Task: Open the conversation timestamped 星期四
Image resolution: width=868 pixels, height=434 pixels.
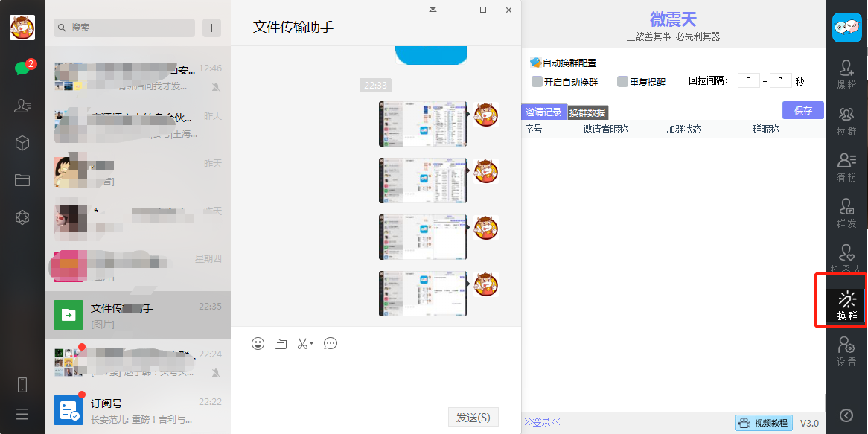Action: tap(137, 267)
